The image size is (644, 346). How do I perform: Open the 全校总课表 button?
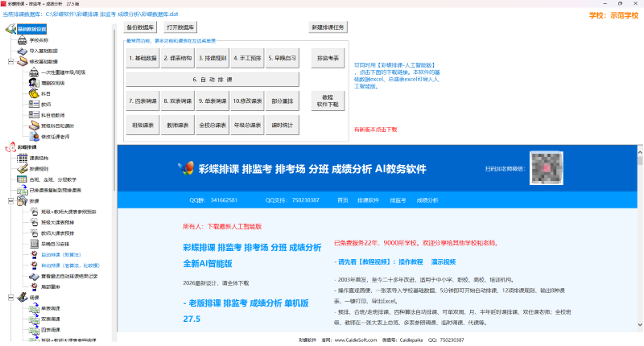coord(213,126)
